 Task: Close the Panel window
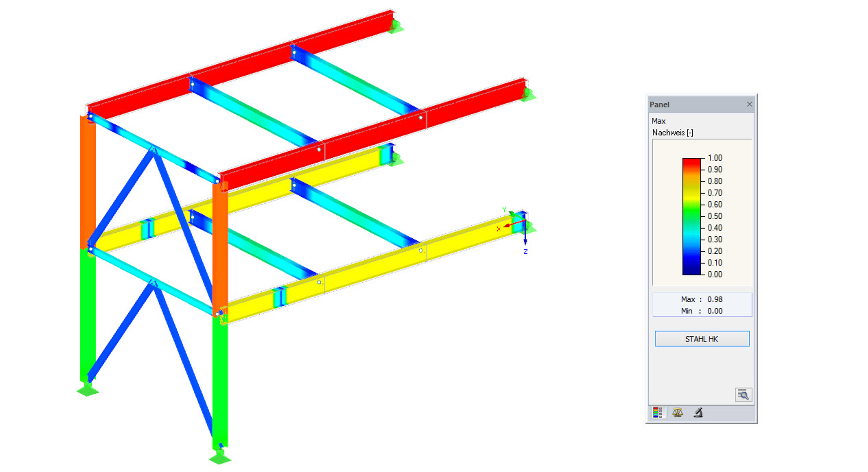click(x=750, y=104)
